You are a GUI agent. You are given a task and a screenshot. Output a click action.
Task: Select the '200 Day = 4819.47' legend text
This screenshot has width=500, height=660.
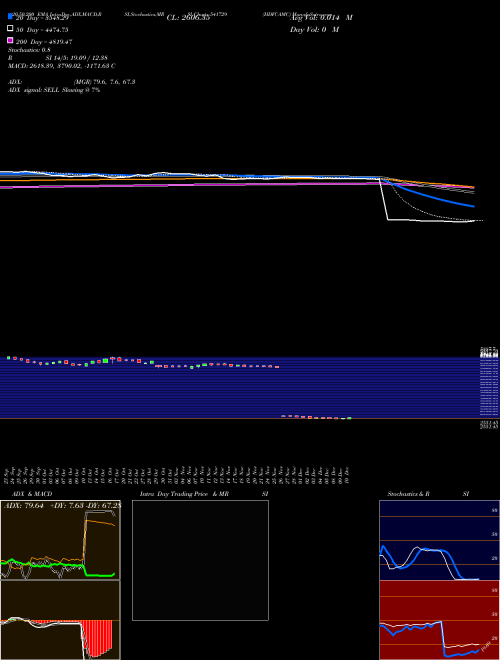pyautogui.click(x=44, y=42)
